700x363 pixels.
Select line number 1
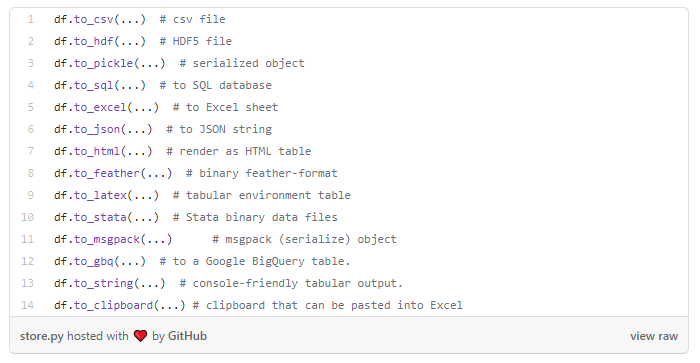30,19
